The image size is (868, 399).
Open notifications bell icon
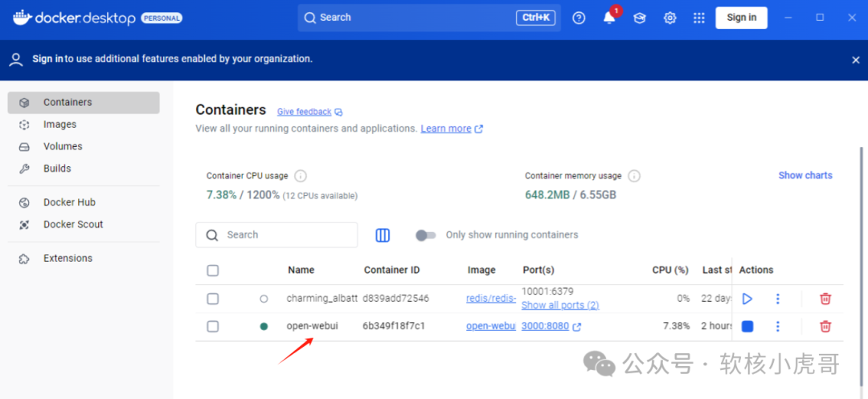coord(609,18)
